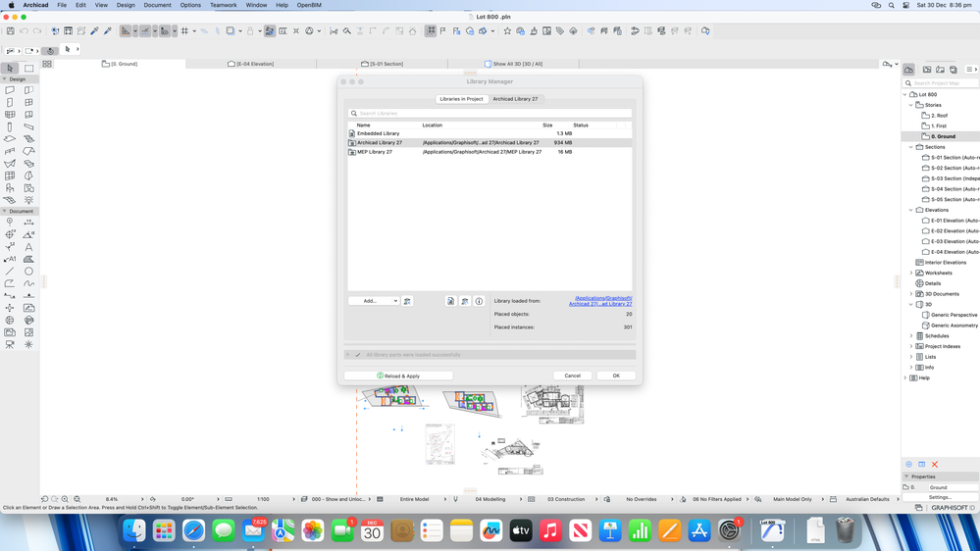Collapse the Sections tree node
Viewport: 980px width, 551px height.
(911, 147)
